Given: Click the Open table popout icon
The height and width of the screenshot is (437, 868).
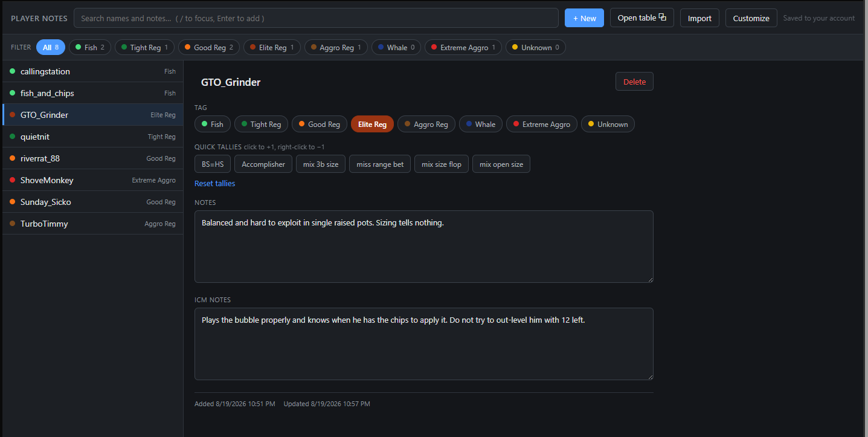Looking at the screenshot, I should tap(663, 18).
